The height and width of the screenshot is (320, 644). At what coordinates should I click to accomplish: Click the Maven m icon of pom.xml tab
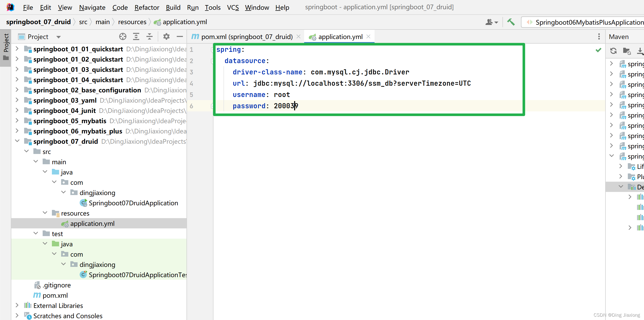(x=195, y=37)
